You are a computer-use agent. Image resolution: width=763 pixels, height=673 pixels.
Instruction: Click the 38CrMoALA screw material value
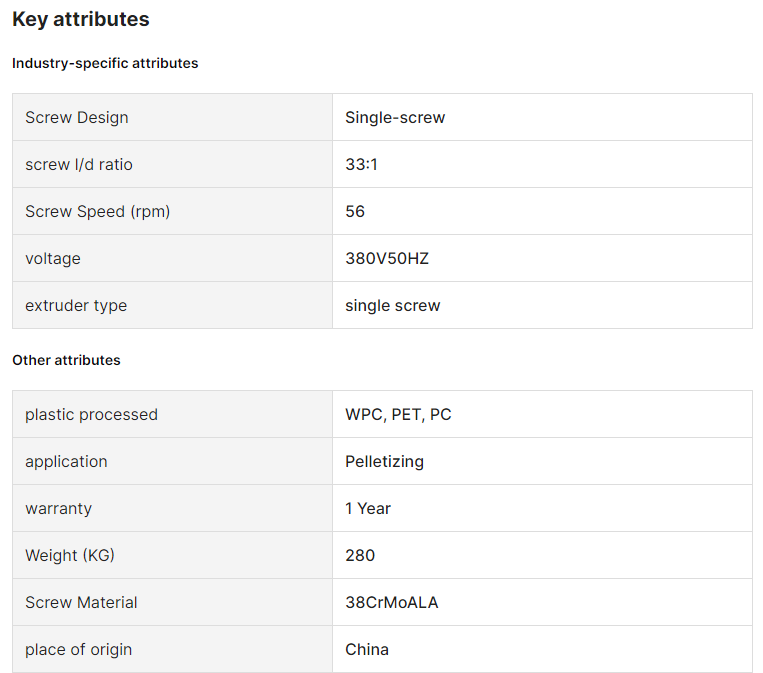(392, 602)
